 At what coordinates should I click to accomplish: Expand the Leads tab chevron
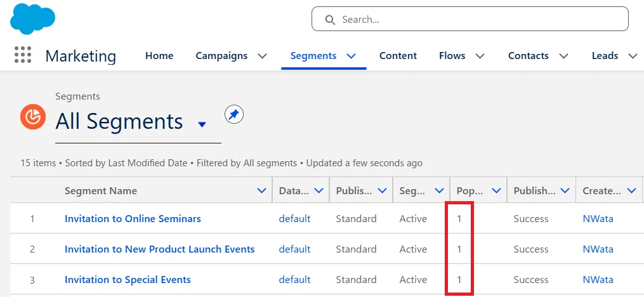pos(633,56)
